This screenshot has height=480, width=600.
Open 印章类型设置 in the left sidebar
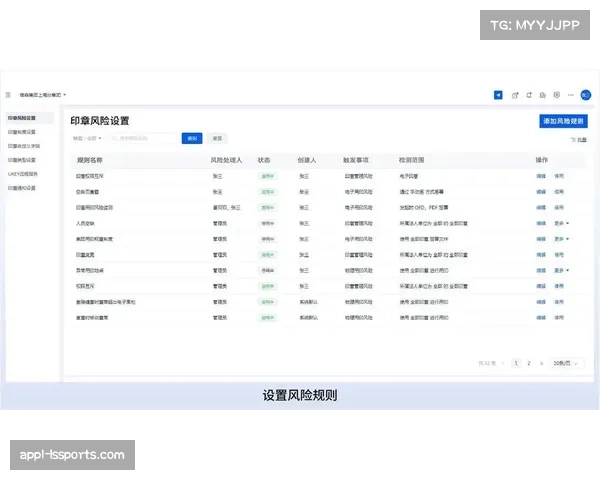23,159
